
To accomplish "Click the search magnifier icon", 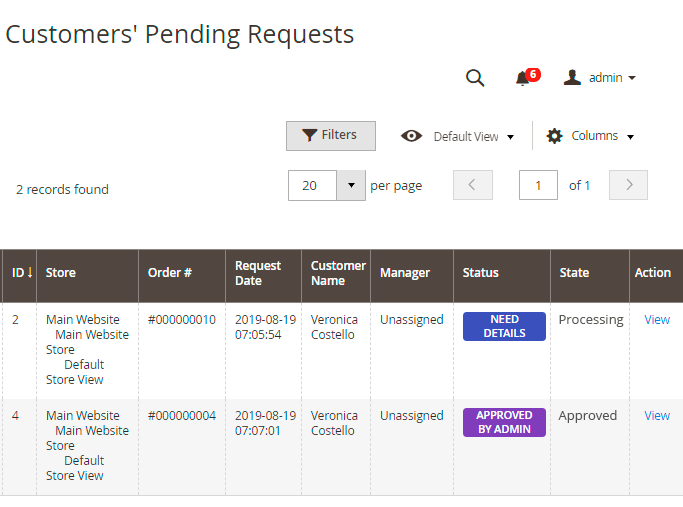I will [x=475, y=78].
